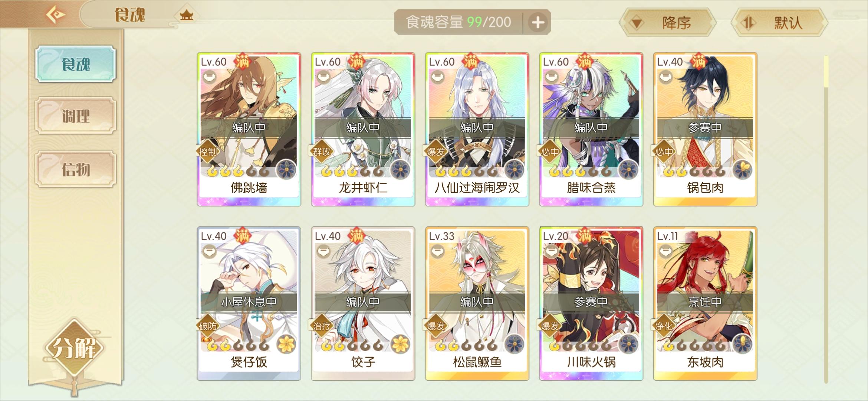Switch to the 调理 side tab
868x401 pixels.
click(x=76, y=116)
